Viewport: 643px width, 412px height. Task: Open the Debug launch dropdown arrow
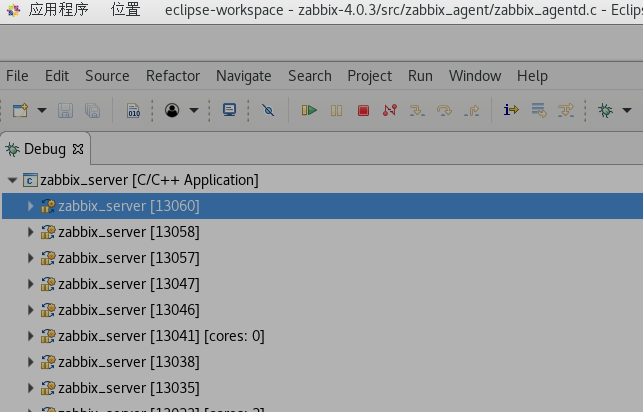[x=627, y=110]
